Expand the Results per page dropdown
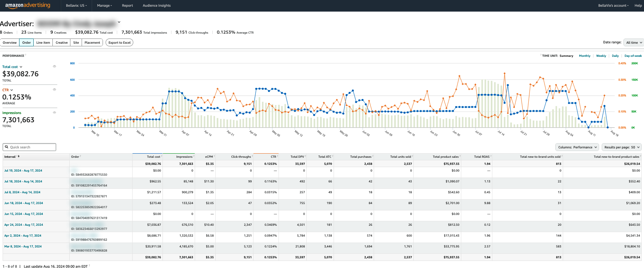The image size is (644, 268). tap(622, 147)
